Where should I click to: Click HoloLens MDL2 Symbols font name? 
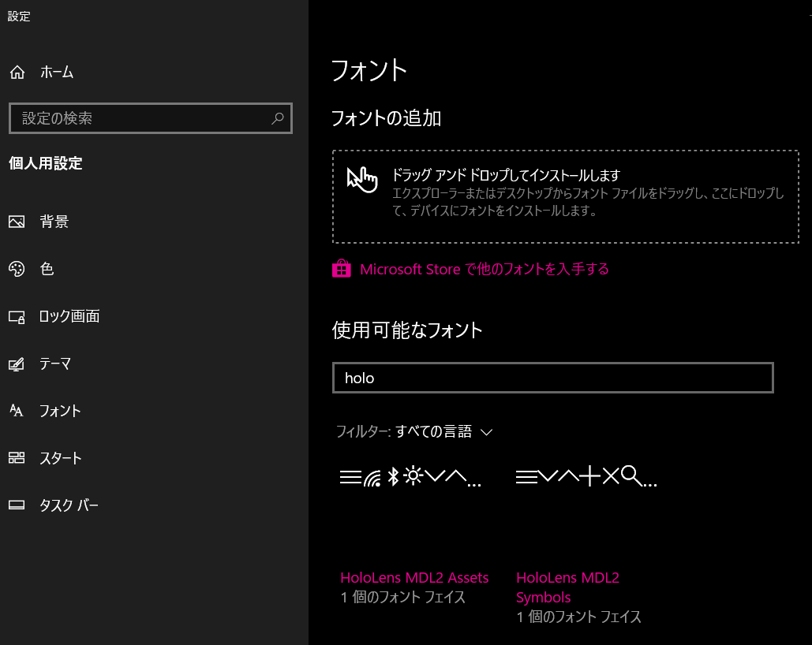567,587
